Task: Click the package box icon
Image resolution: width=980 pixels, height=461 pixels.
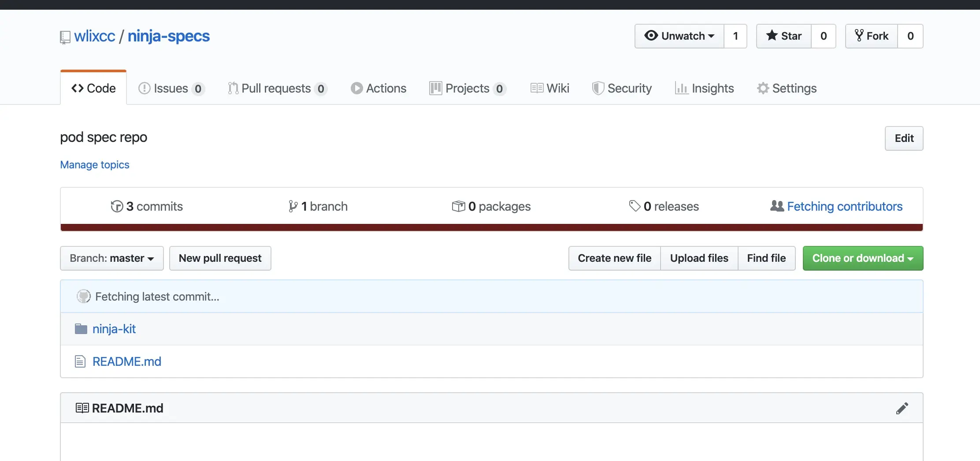Action: [458, 206]
